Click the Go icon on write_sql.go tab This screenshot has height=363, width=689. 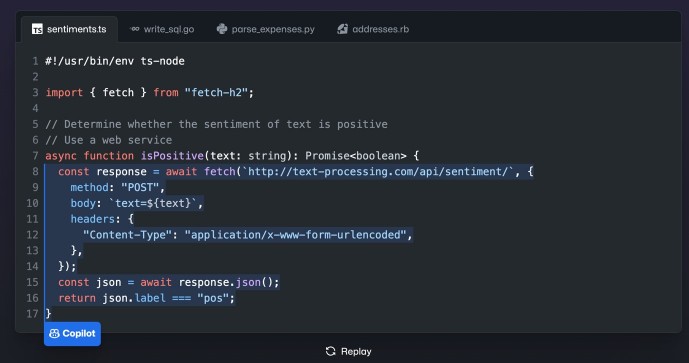point(134,29)
